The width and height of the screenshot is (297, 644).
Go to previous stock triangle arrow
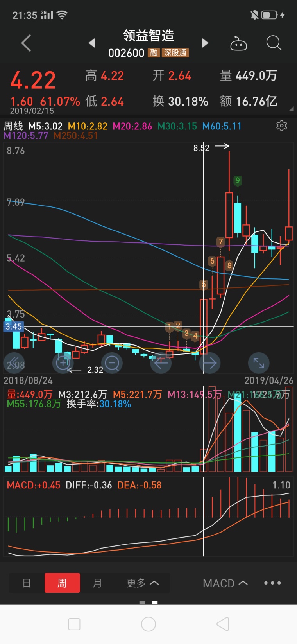(92, 43)
